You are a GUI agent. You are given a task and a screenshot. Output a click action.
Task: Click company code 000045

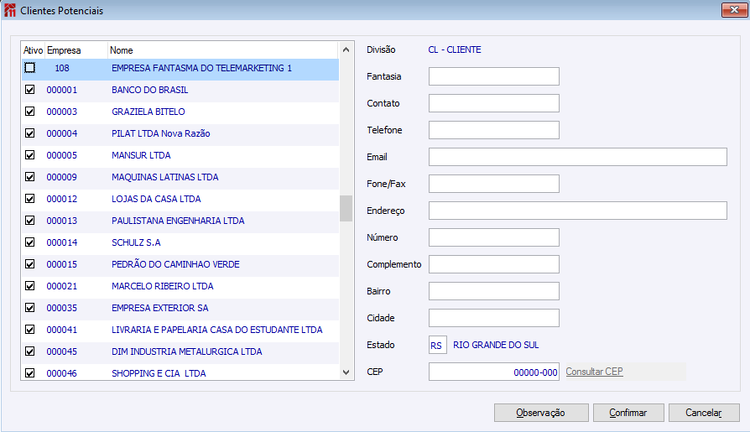(62, 352)
